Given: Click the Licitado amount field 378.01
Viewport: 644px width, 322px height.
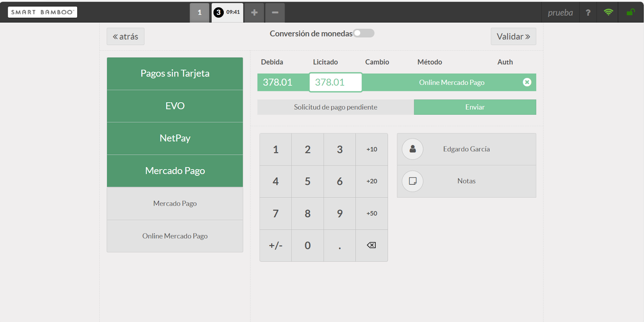Looking at the screenshot, I should pyautogui.click(x=336, y=82).
